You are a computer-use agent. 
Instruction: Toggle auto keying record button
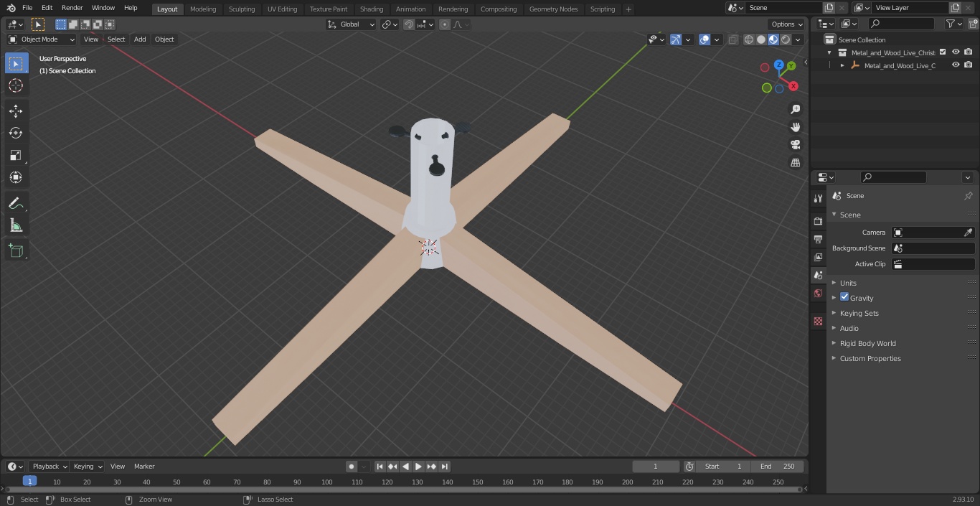352,467
